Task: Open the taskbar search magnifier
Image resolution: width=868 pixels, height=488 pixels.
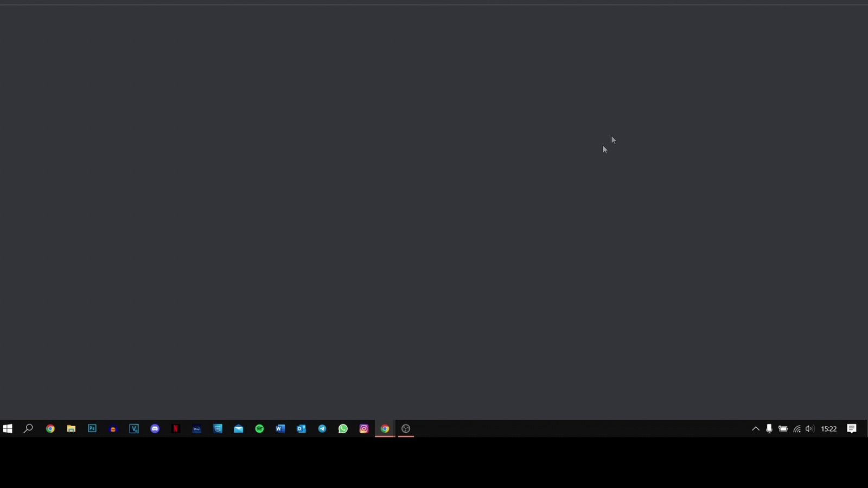Action: pos(28,428)
